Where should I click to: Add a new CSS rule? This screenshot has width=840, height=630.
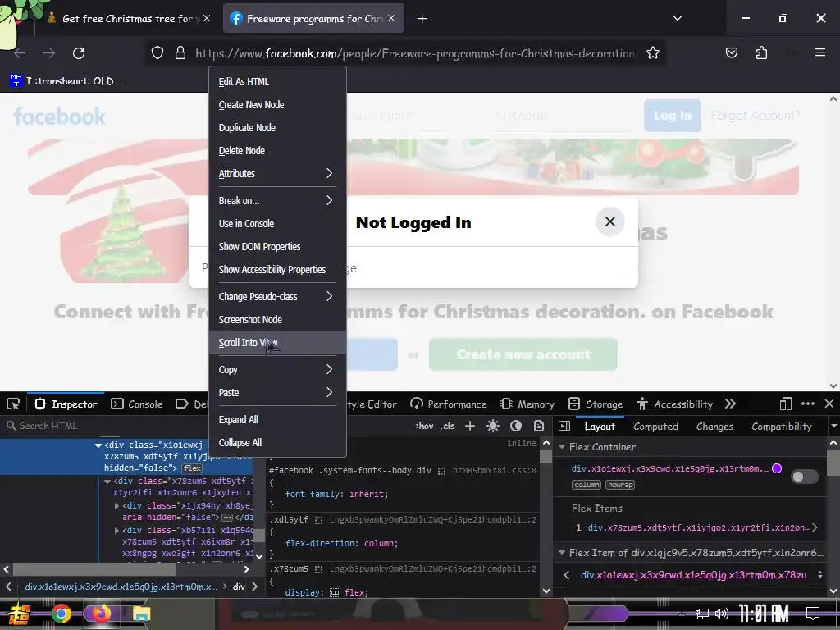(470, 426)
